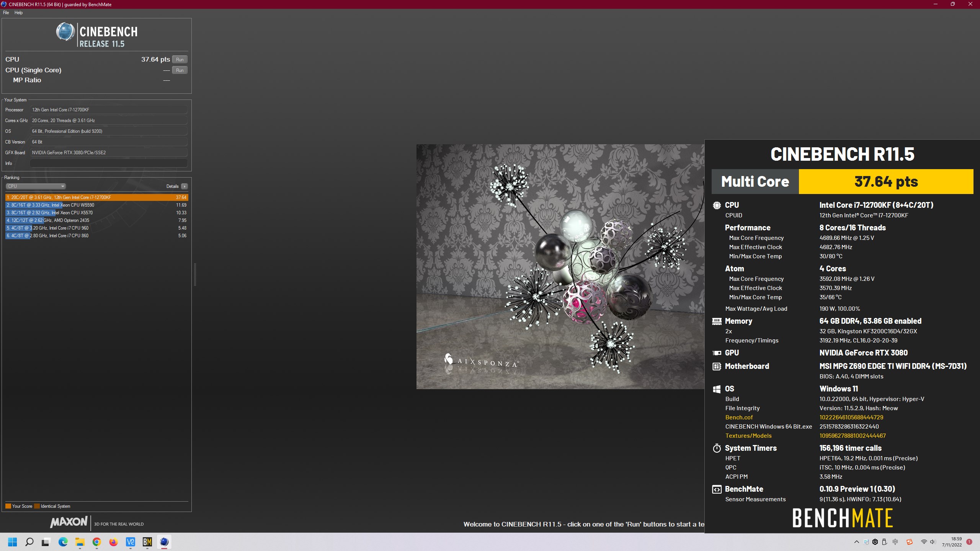Open Wi-Fi network settings in tray

924,542
